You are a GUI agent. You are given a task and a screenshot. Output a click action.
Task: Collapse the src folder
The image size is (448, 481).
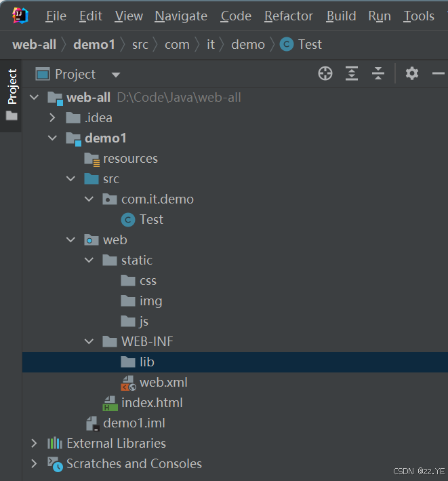point(70,178)
